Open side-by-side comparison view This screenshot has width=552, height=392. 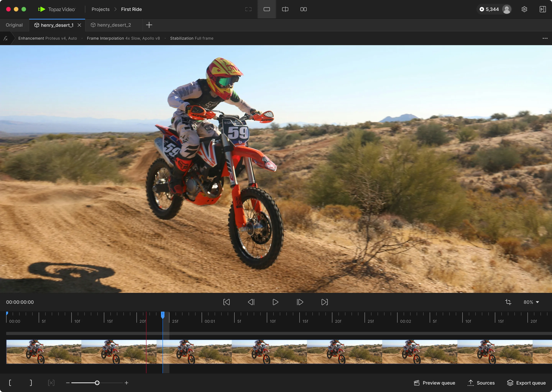tap(303, 9)
